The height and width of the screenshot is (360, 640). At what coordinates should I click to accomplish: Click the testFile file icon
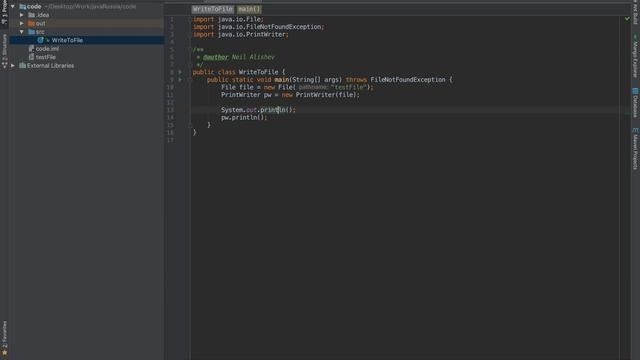click(x=31, y=57)
